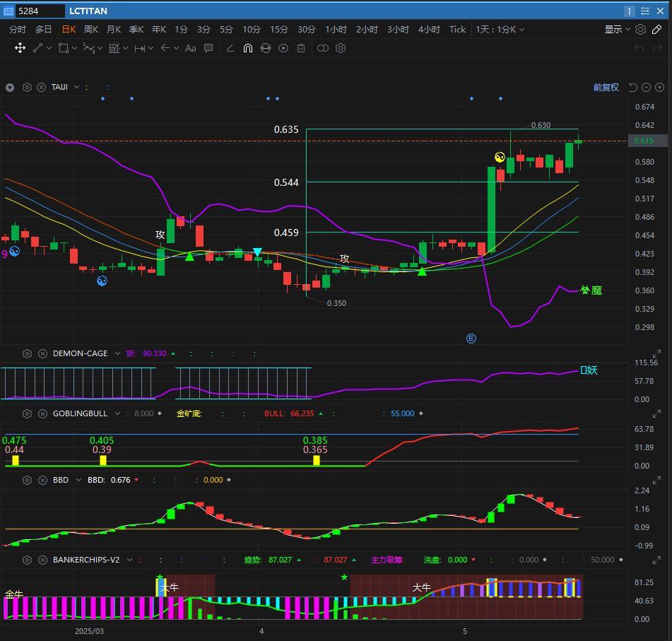This screenshot has width=672, height=641.
Task: Open BBD indicator settings gear
Action: 27,480
